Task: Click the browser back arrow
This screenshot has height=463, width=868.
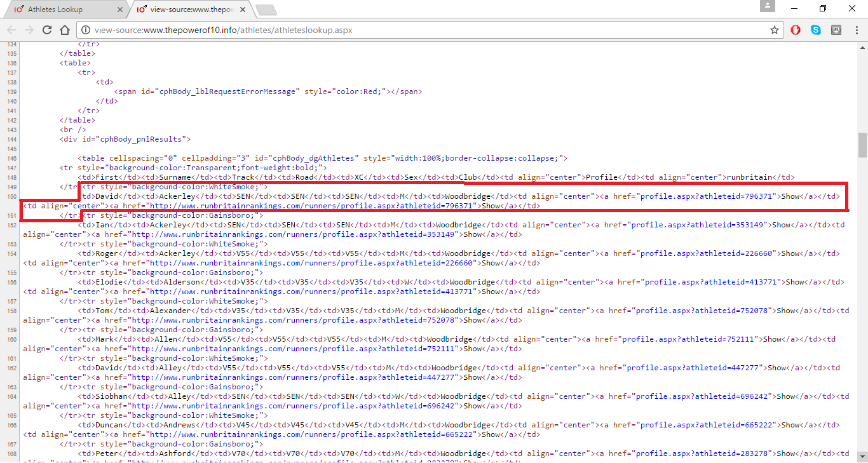Action: (11, 30)
